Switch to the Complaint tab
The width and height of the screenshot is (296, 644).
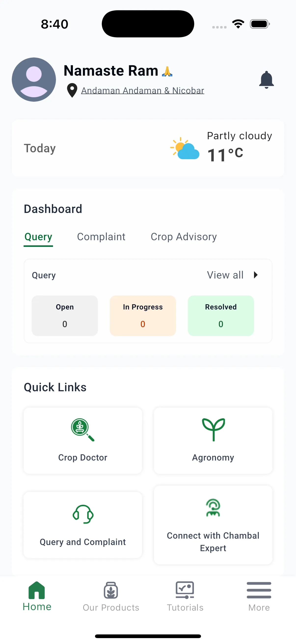pos(101,237)
